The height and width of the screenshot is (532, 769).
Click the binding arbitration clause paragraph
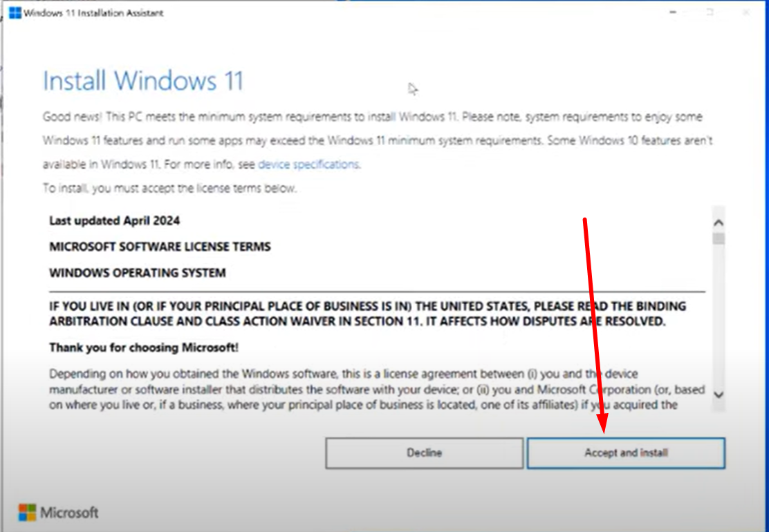point(367,314)
